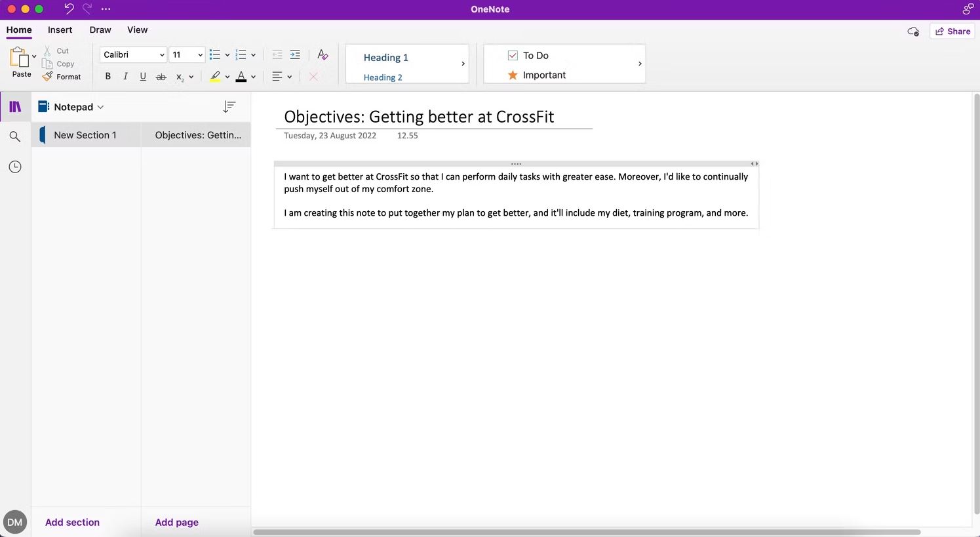The image size is (980, 537).
Task: Check the cloud sync status icon
Action: coord(912,31)
